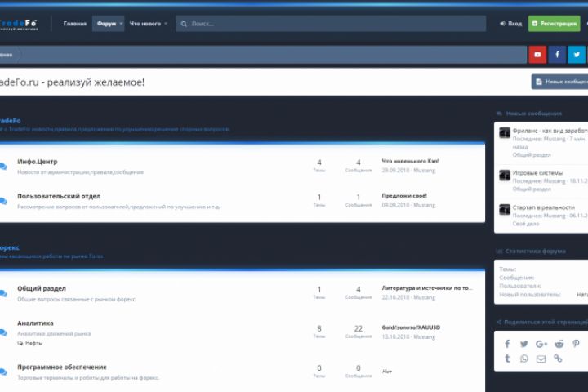The height and width of the screenshot is (392, 588).
Task: Click the Новые сообщения button
Action: click(x=560, y=82)
